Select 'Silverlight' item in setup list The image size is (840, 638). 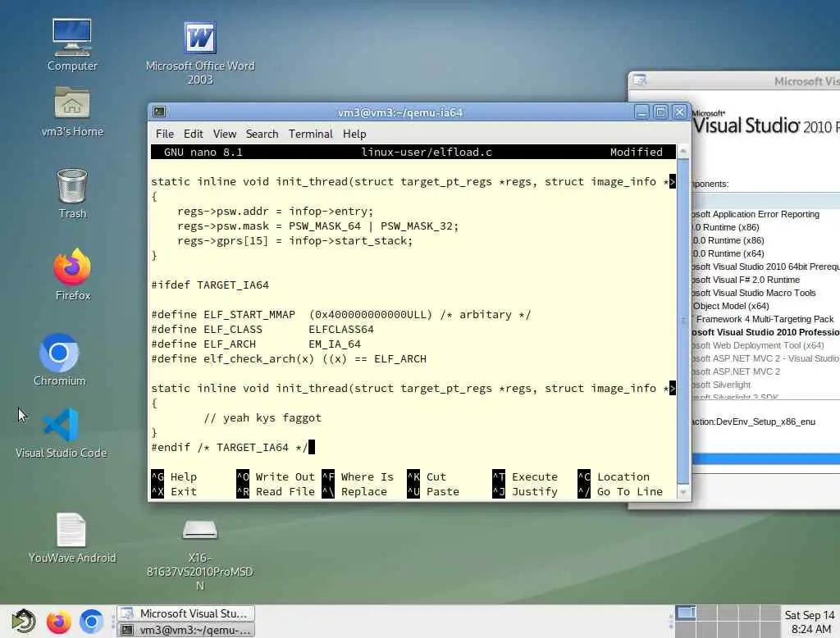coord(722,385)
